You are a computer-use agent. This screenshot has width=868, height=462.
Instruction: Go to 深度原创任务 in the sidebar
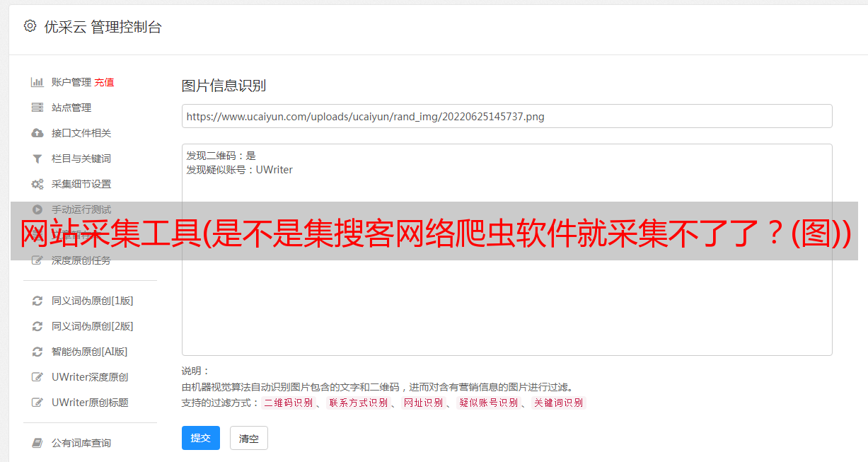click(x=81, y=260)
